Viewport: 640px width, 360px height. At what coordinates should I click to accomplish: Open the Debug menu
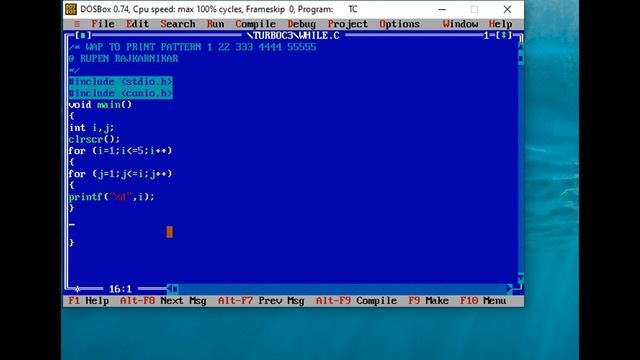(x=302, y=24)
